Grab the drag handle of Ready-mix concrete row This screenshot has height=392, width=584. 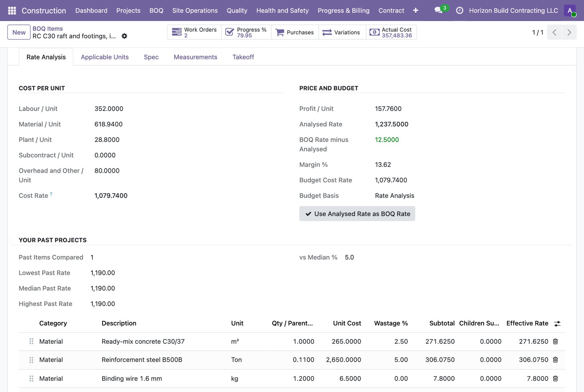[31, 341]
